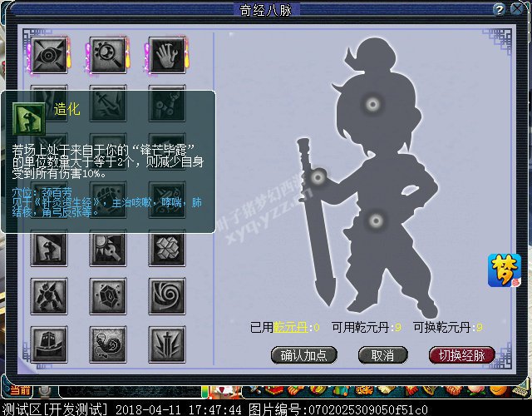This screenshot has width=532, height=416.
Task: Select the hand-and-wrench skill icon
Action: [x=167, y=55]
